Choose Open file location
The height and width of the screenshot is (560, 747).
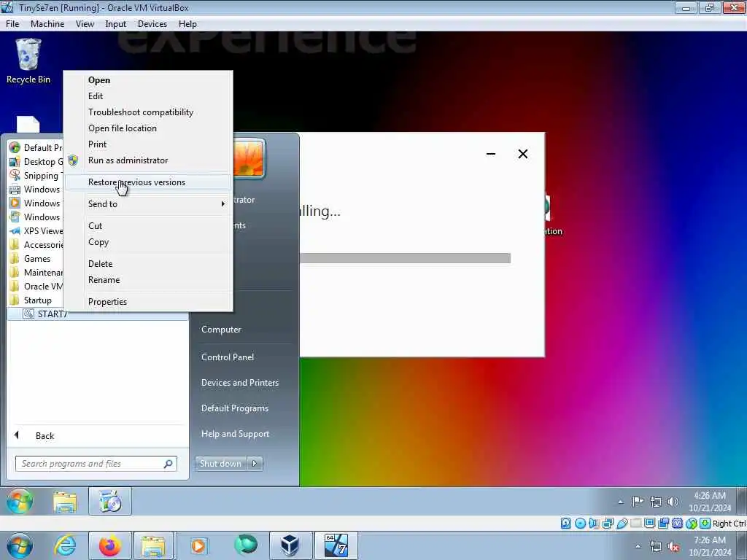point(148,128)
